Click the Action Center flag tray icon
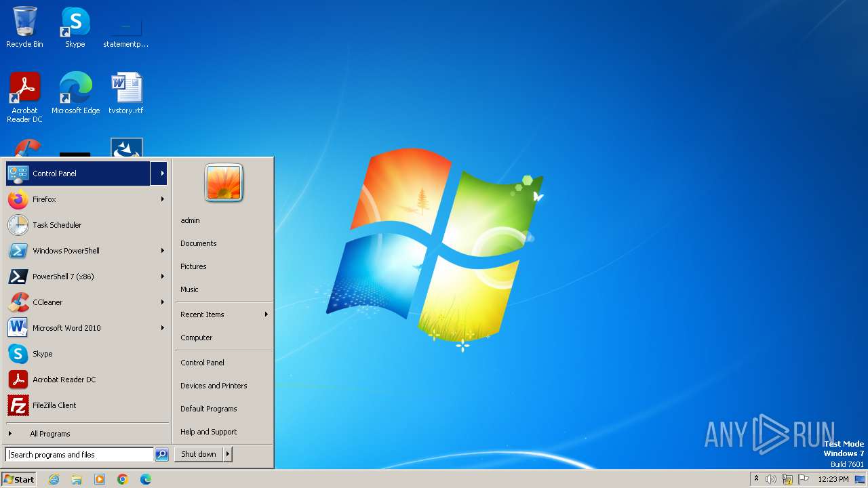The width and height of the screenshot is (868, 488). 804,479
